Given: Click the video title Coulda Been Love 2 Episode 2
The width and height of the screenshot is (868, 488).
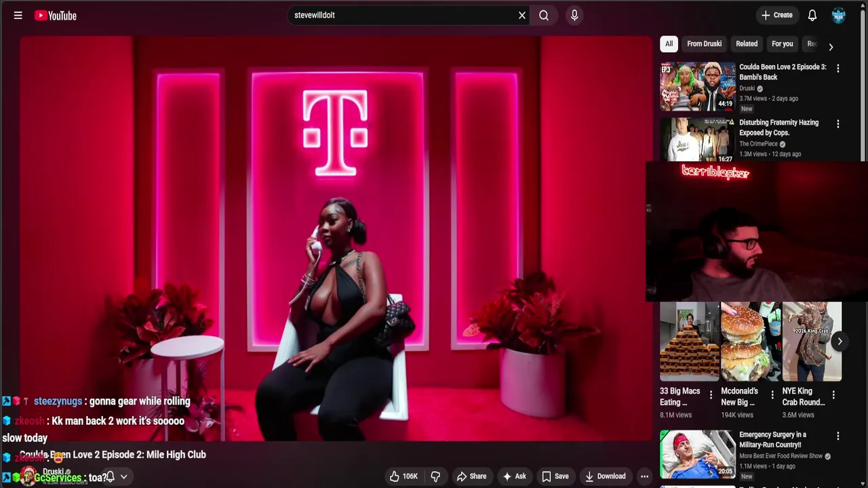Looking at the screenshot, I should coord(113,455).
